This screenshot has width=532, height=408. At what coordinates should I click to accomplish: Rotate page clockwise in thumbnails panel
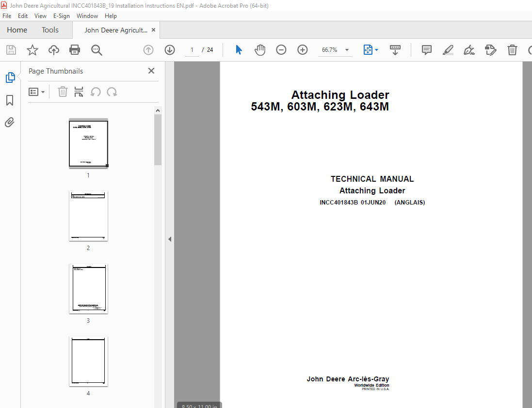112,92
